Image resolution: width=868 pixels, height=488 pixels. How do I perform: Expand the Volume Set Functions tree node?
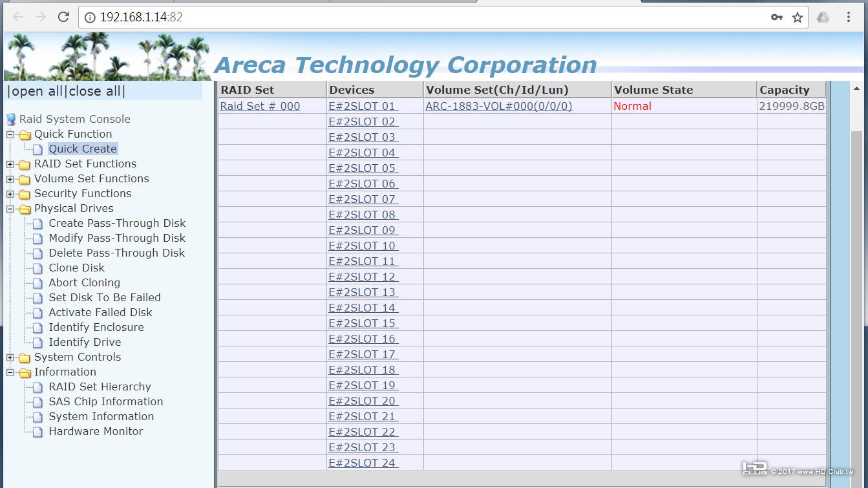click(10, 179)
